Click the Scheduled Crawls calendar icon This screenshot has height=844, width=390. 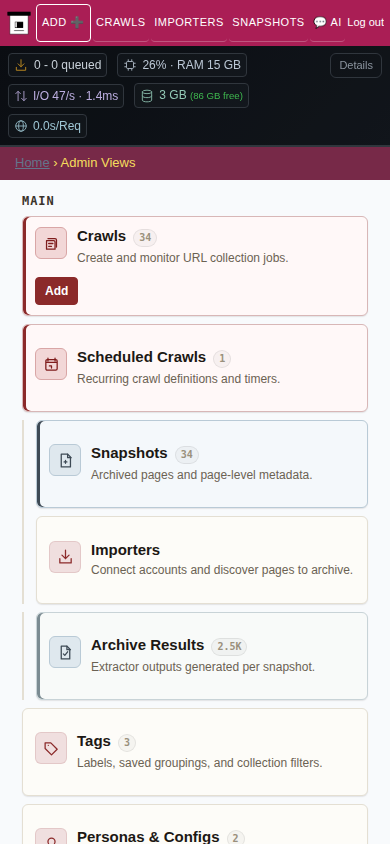click(x=51, y=364)
